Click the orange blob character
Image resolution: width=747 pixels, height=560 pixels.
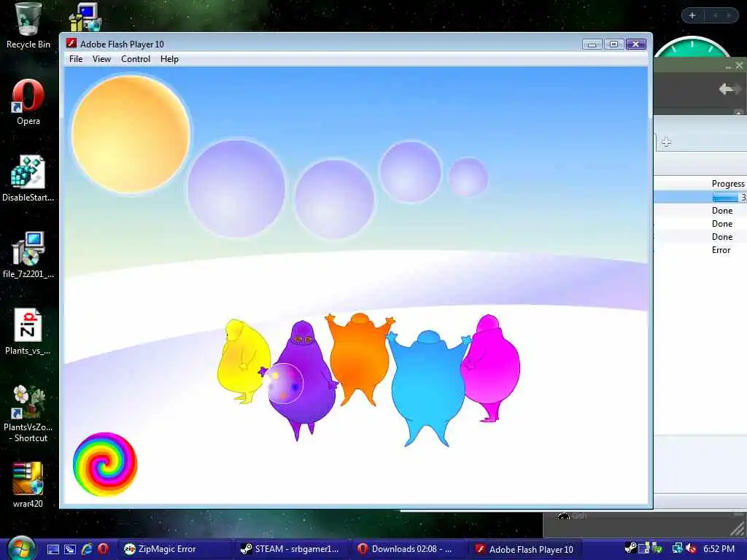tap(360, 359)
